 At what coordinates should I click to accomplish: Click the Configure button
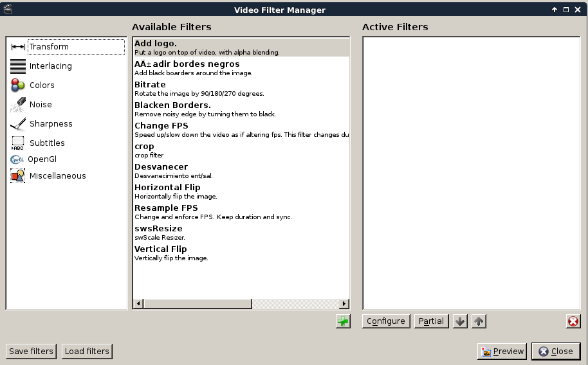coord(386,321)
